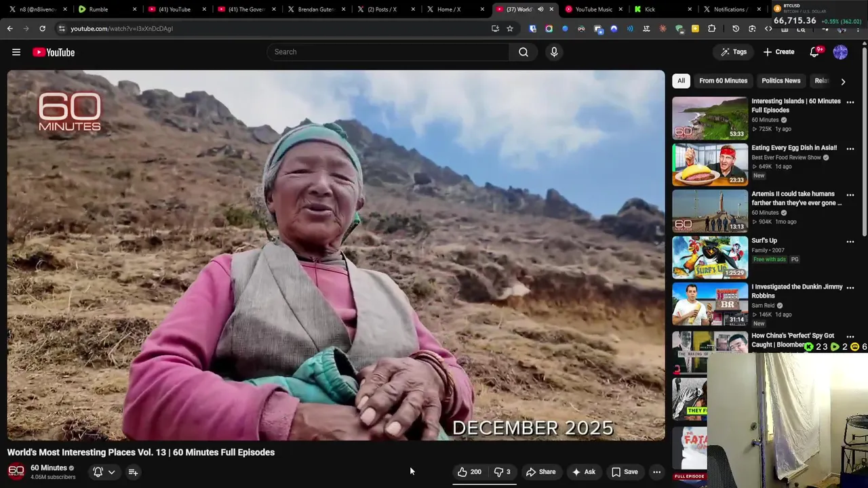Open site info icon in address bar
Image resolution: width=868 pixels, height=488 pixels.
[61, 28]
